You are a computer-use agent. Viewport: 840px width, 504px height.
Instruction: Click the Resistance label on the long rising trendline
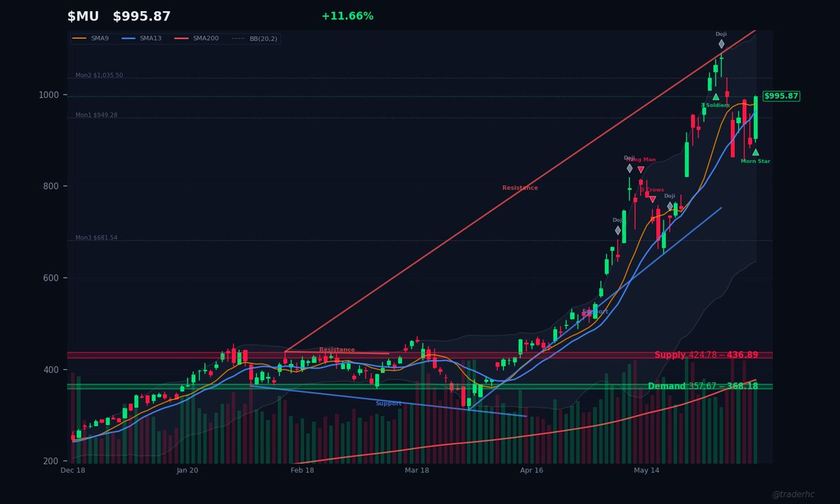520,188
